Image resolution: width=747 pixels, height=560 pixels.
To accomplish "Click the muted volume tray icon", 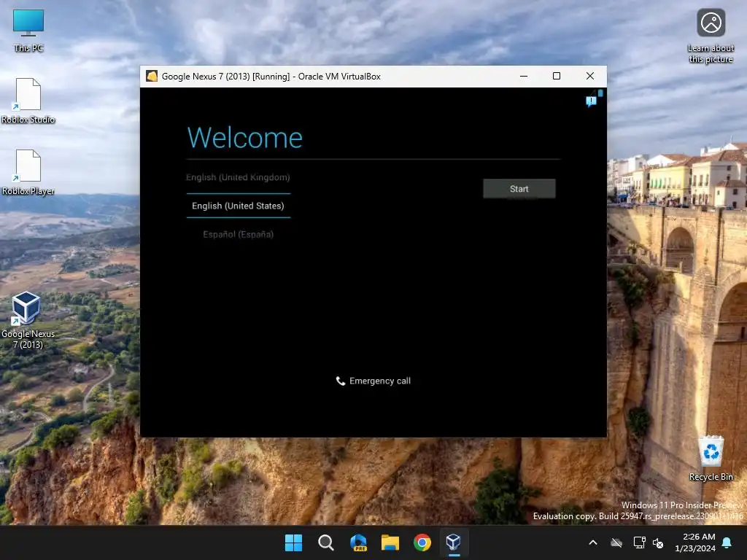I will [658, 542].
